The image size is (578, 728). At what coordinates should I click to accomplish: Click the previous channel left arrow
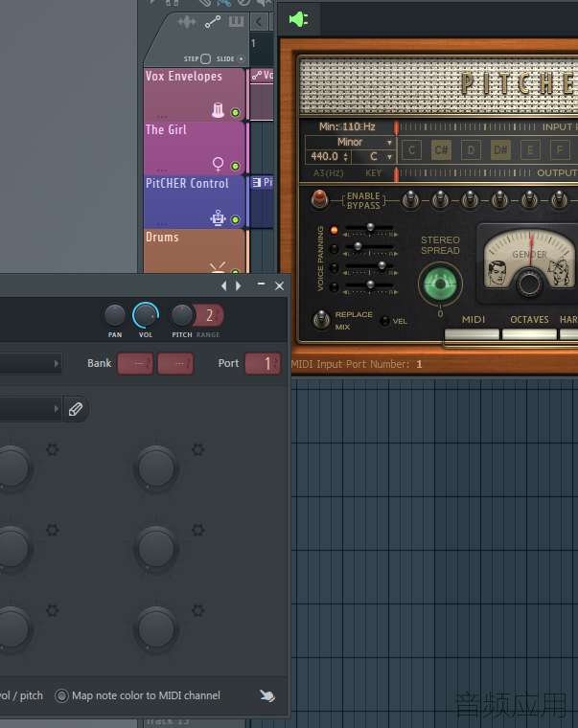(224, 286)
